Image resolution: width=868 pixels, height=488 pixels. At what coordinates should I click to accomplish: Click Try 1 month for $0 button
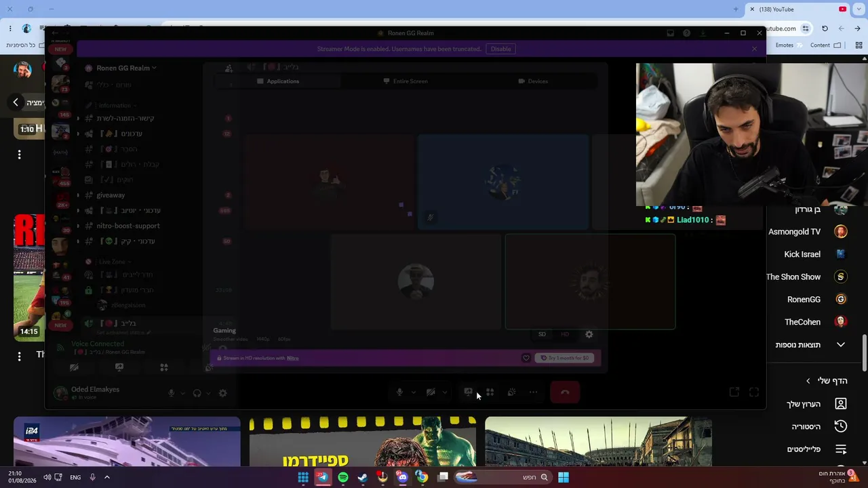coord(565,358)
